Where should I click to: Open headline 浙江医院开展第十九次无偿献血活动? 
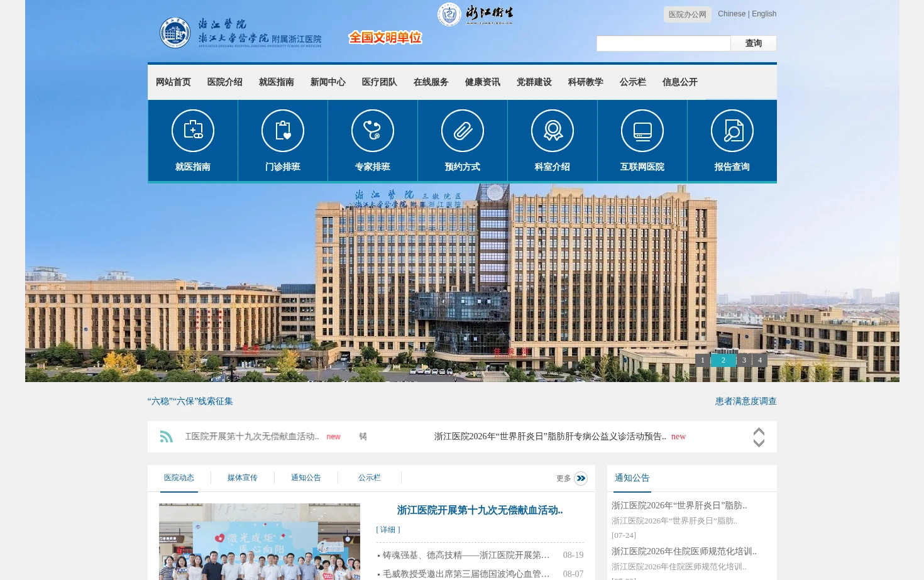tap(480, 510)
